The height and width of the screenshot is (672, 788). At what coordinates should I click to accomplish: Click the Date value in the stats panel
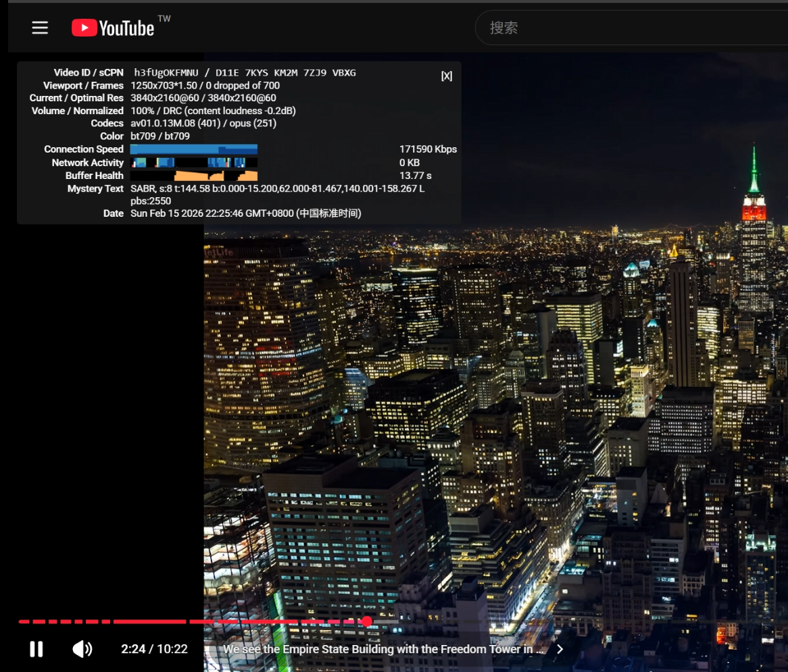(246, 213)
